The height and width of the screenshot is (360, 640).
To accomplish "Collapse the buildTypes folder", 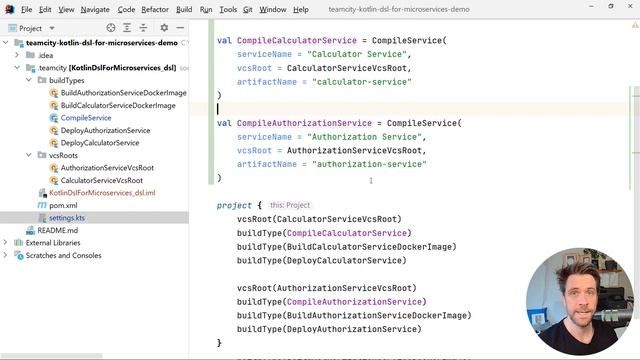I will 29,80.
